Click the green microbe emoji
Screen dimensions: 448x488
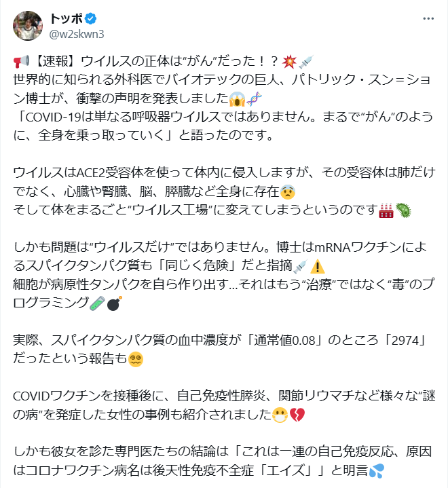tap(403, 209)
